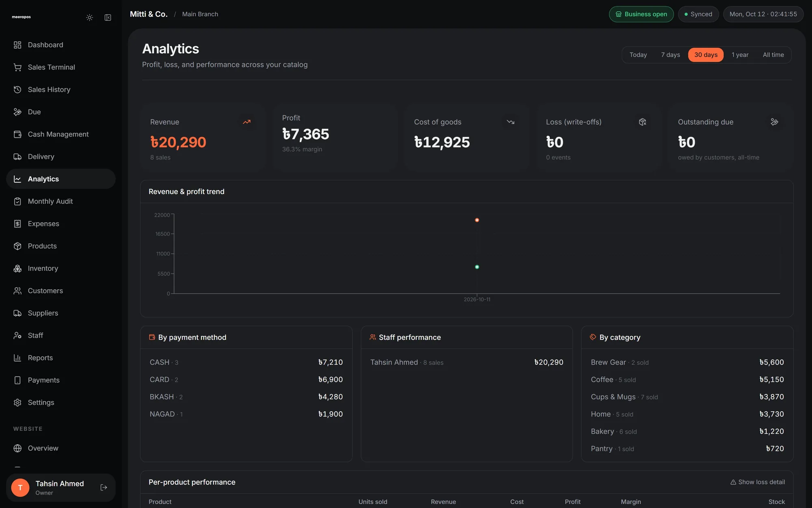Screen dimensions: 812x508
Task: Click the Business open status button
Action: 641,14
